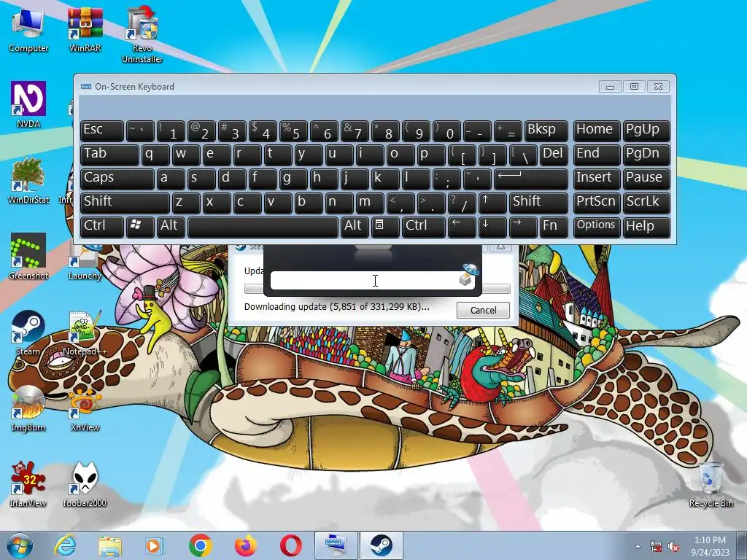The width and height of the screenshot is (747, 560).
Task: Launch Windows Media Player from taskbar
Action: (x=155, y=545)
